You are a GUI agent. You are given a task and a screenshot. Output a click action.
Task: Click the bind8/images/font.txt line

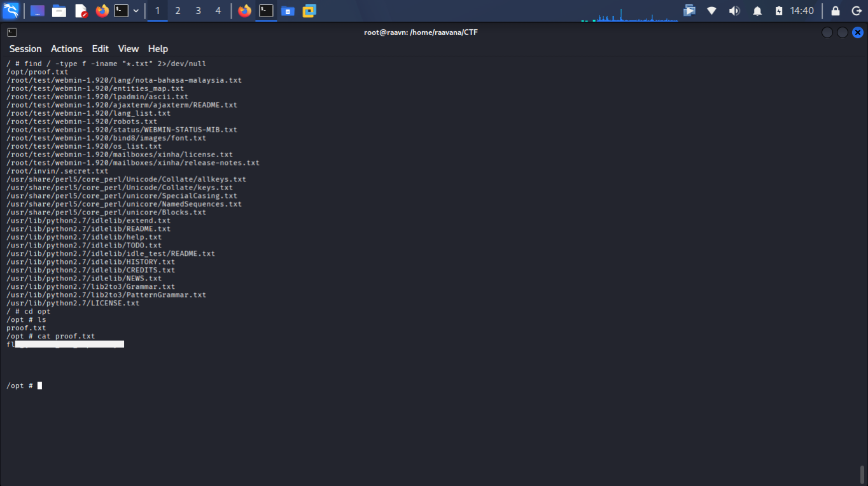coord(106,138)
